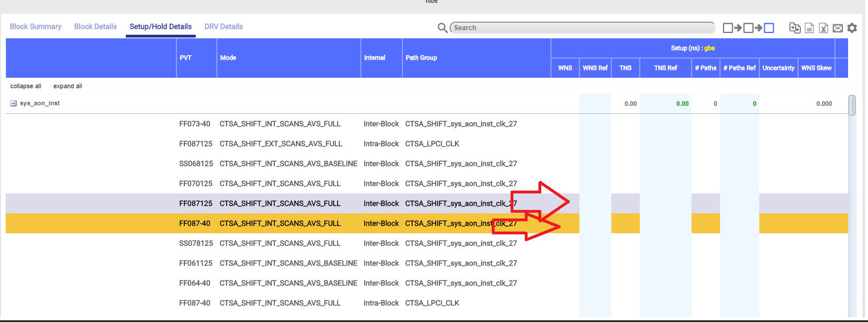Click the magnifier search icon

(x=442, y=28)
